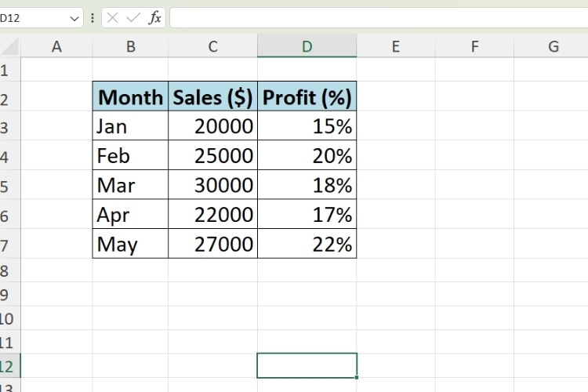The image size is (588, 392).
Task: Click the Select All corner triangle
Action: point(10,46)
